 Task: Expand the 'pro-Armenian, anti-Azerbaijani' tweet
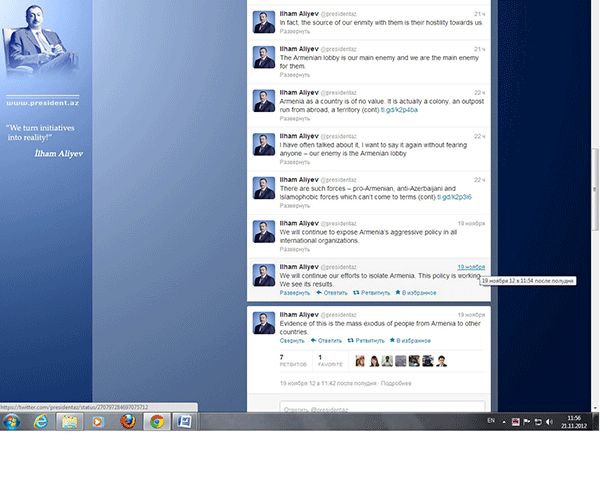point(295,206)
